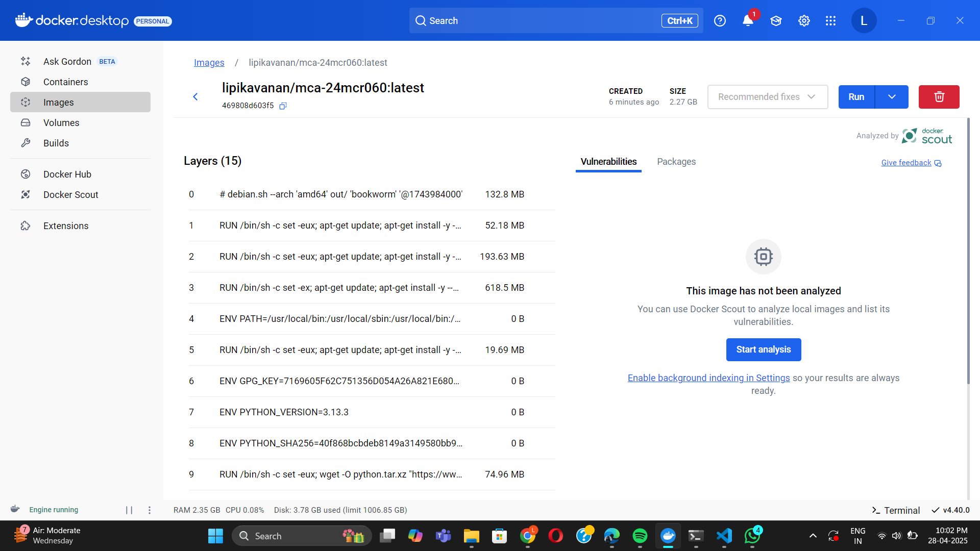Go back with the left chevron arrow
This screenshot has height=551, width=980.
(x=195, y=96)
